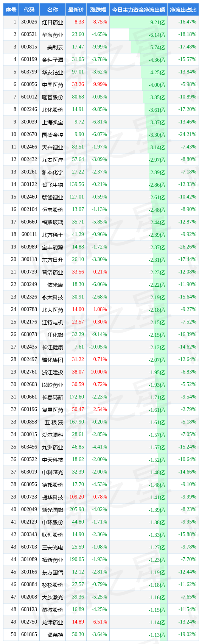Click stock name 美利云
The image size is (199, 644).
[x=55, y=47]
